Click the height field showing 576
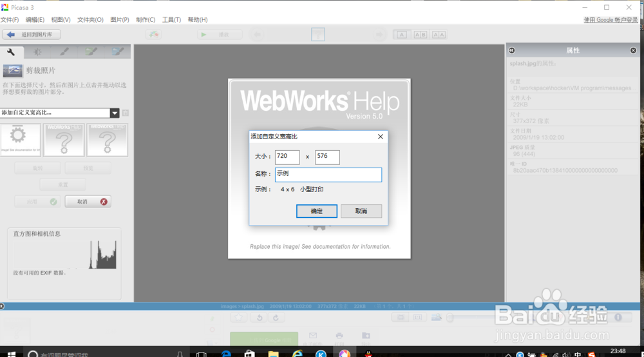Screen dimensions: 644x357 coord(327,157)
